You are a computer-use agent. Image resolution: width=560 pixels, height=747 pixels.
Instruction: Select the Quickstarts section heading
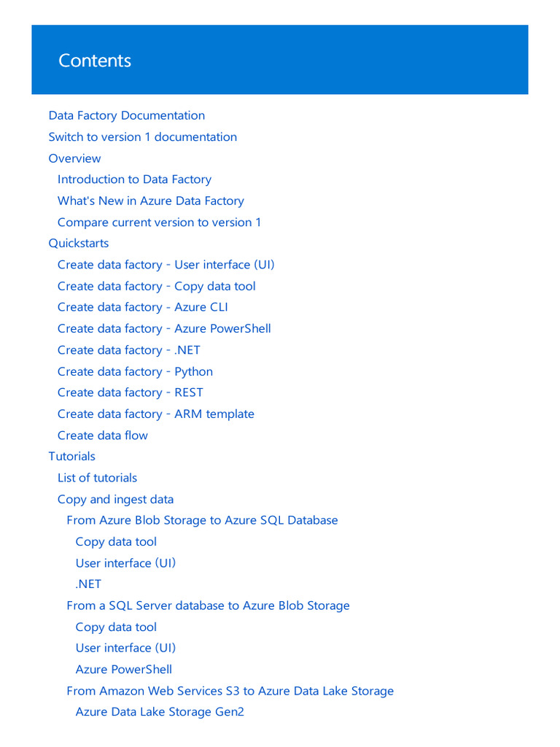pyautogui.click(x=78, y=243)
